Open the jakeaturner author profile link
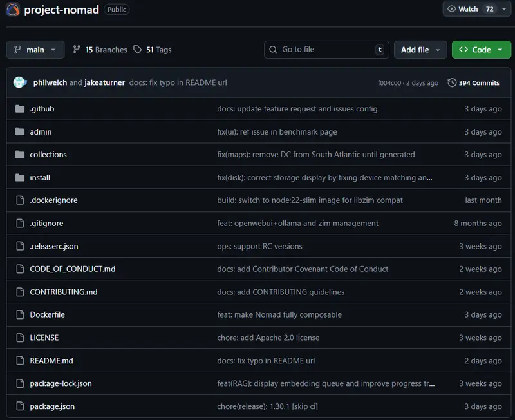The height and width of the screenshot is (420, 515). tap(105, 83)
